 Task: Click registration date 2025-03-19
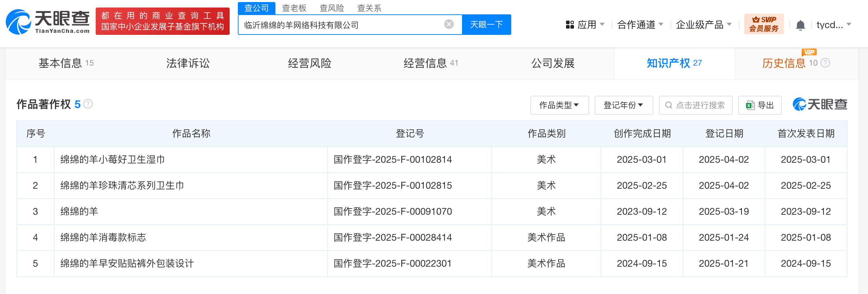724,211
